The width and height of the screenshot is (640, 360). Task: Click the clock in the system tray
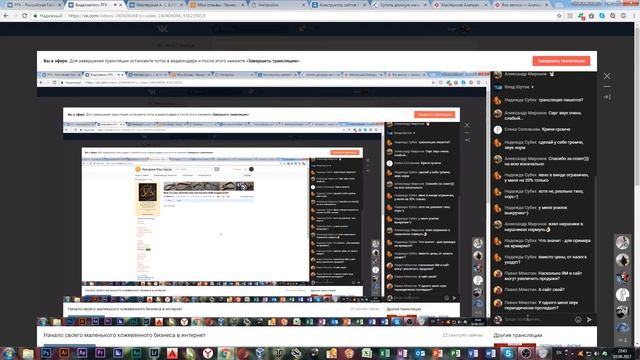pos(622,353)
